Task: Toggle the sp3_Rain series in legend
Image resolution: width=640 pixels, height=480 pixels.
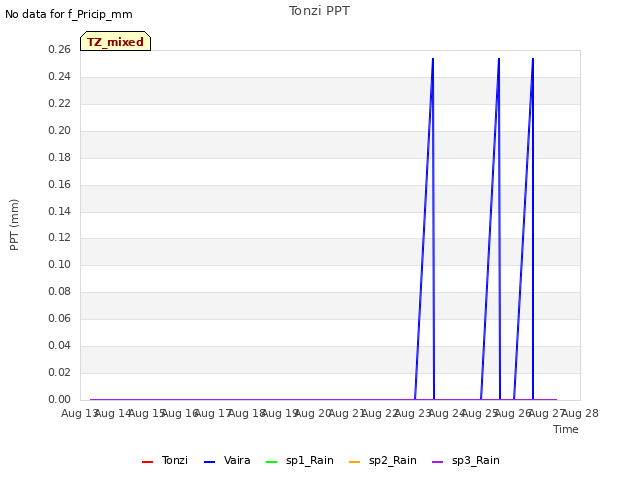Action: click(466, 460)
